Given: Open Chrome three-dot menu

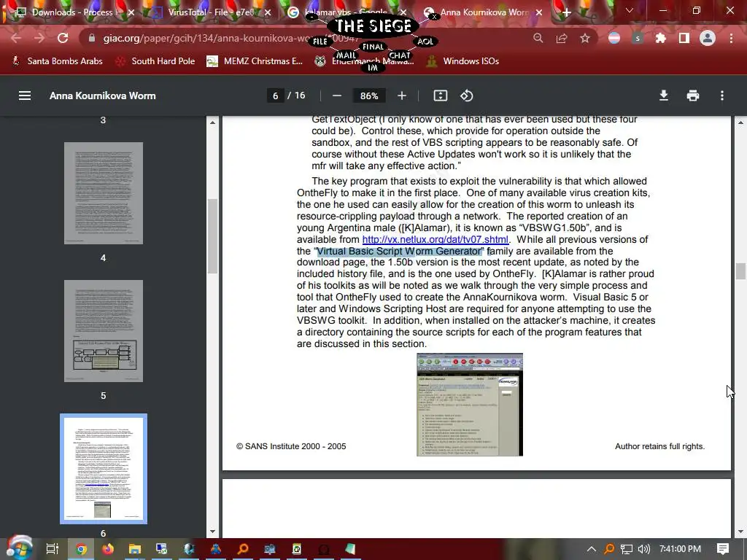Looking at the screenshot, I should point(731,38).
